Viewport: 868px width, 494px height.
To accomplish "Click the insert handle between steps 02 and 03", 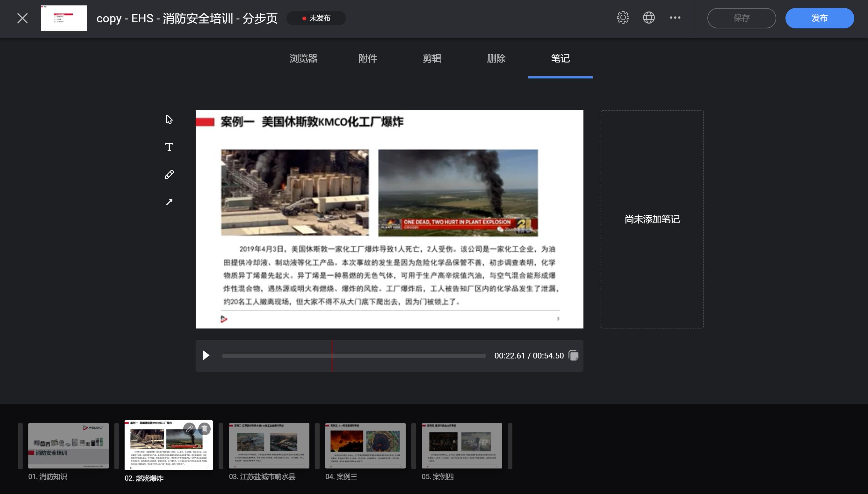I will [x=221, y=446].
